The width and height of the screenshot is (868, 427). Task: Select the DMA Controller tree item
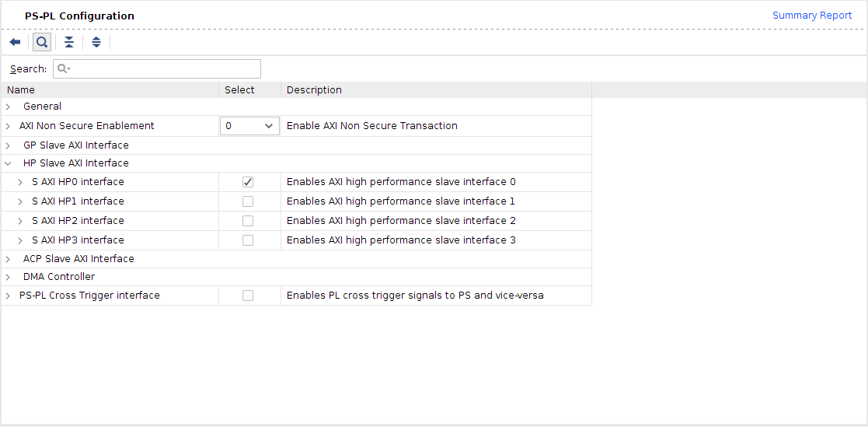tap(59, 277)
